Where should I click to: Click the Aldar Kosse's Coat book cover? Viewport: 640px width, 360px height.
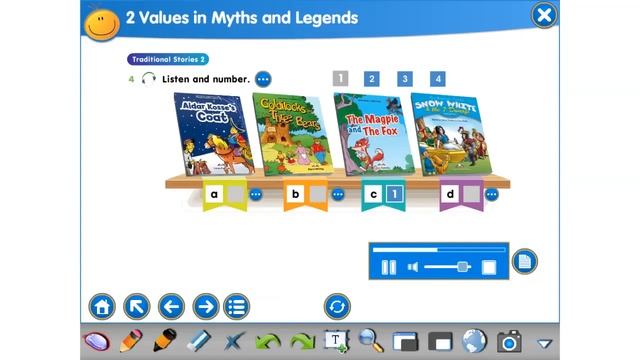(214, 134)
